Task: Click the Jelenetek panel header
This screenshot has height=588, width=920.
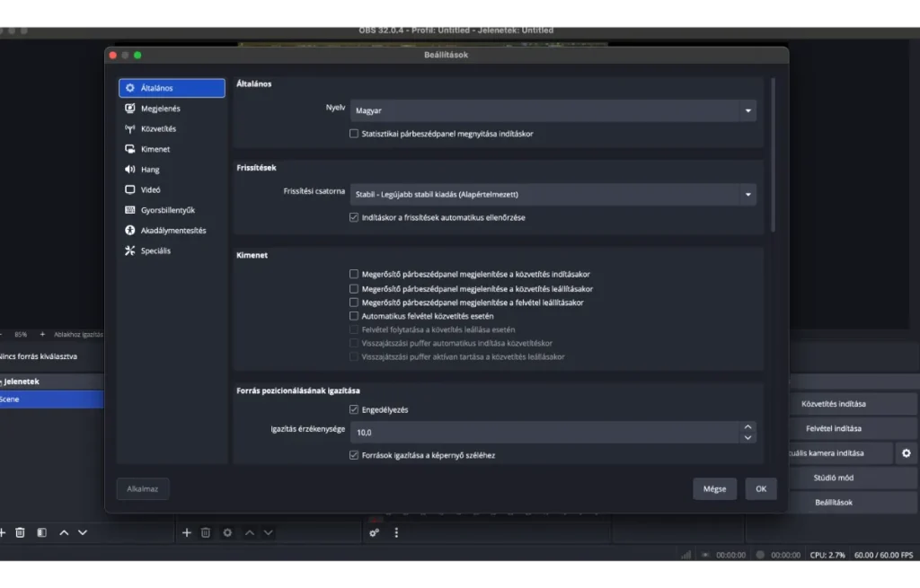Action: (x=51, y=382)
